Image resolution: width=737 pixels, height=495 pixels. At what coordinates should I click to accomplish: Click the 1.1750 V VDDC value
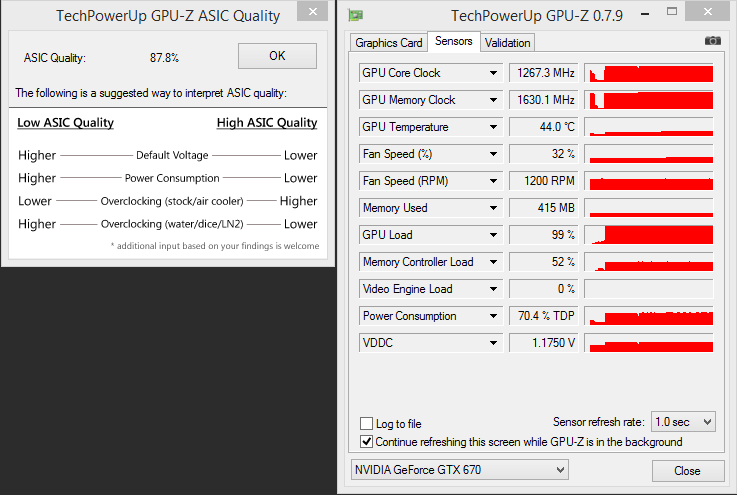point(544,343)
